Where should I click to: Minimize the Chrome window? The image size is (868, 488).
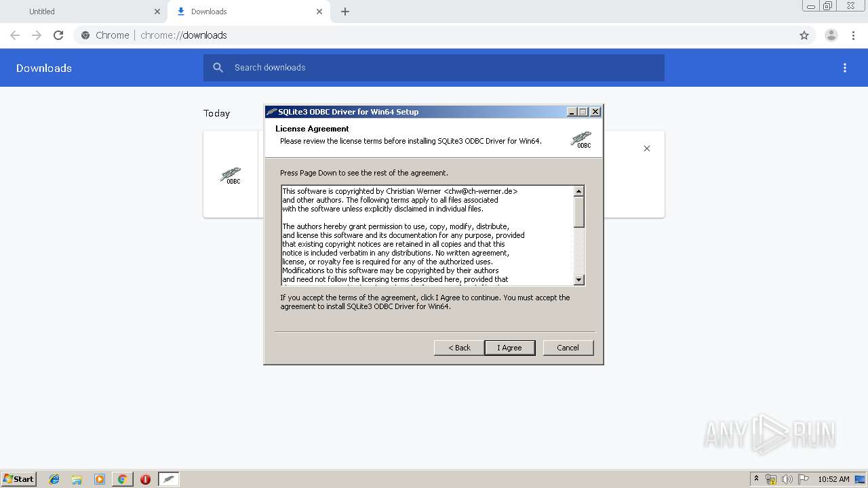point(810,5)
